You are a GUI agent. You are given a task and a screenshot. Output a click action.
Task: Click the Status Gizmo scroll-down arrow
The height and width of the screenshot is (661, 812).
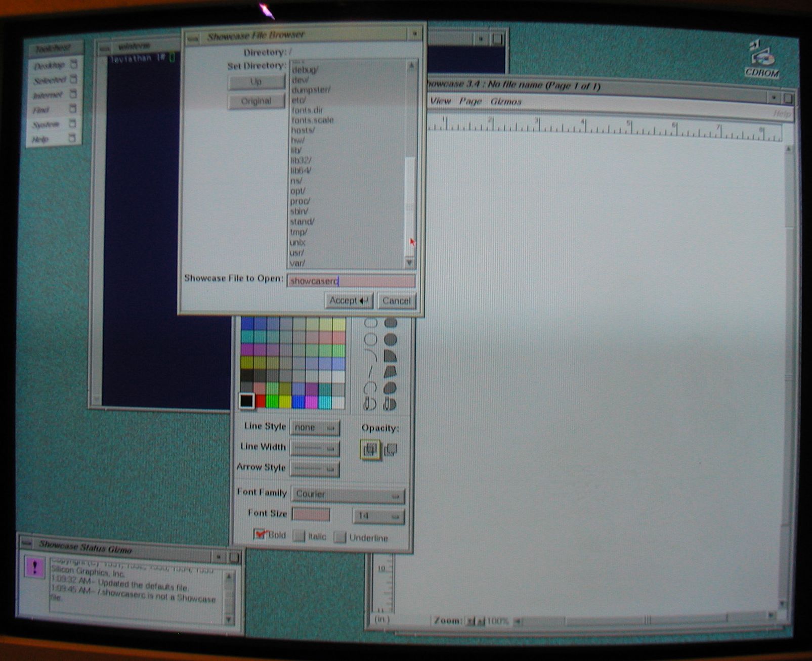tap(229, 620)
